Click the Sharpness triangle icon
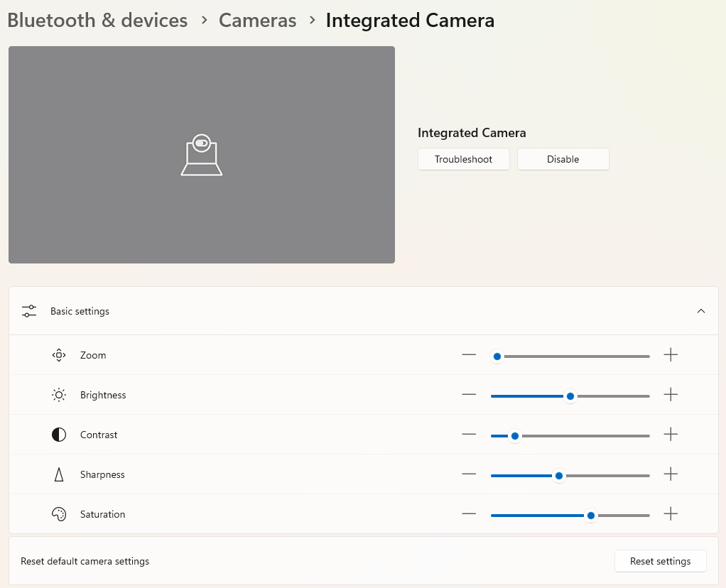The height and width of the screenshot is (588, 726). [x=59, y=474]
